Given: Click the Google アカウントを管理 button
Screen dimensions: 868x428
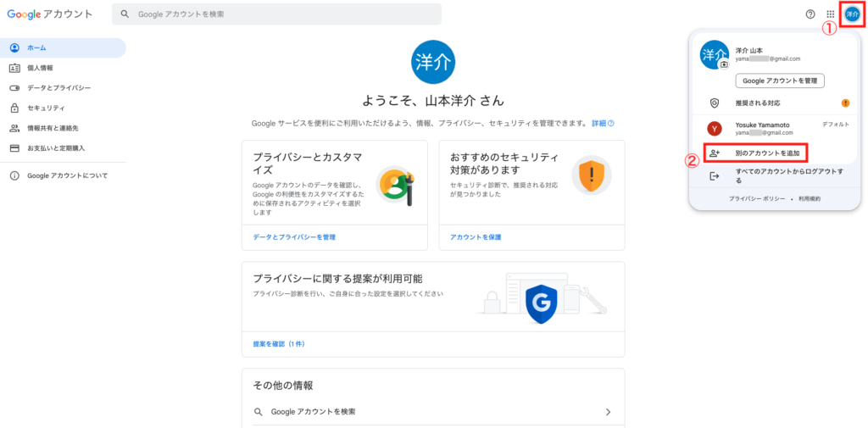Looking at the screenshot, I should [780, 81].
